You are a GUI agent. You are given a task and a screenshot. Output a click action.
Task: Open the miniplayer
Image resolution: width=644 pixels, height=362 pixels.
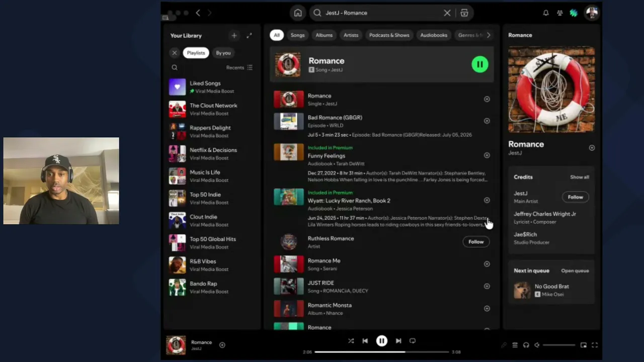[584, 345]
